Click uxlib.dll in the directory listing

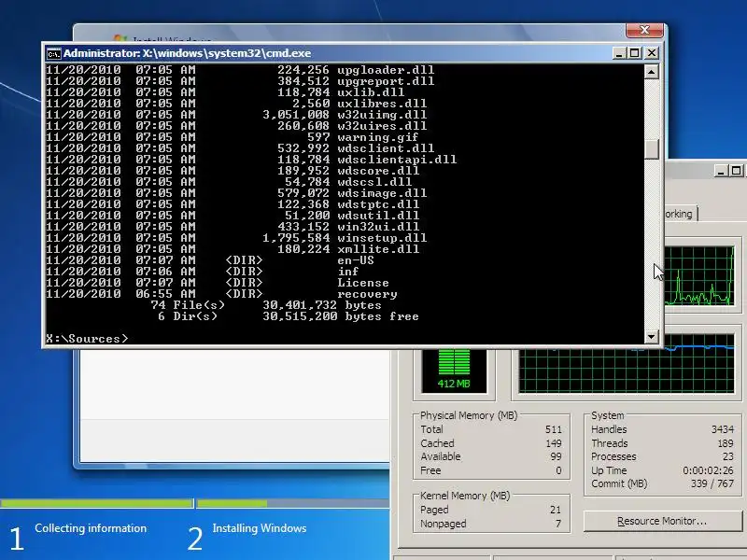[371, 92]
